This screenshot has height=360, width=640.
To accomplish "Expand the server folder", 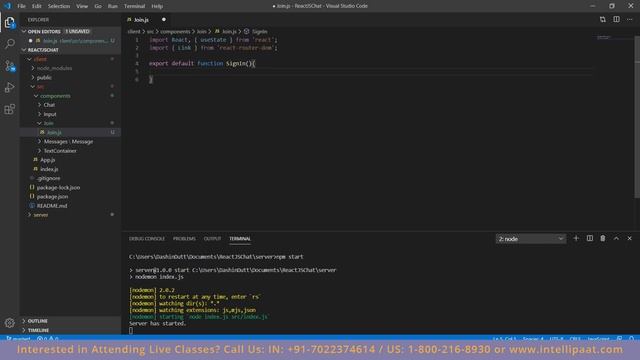I will [x=30, y=215].
